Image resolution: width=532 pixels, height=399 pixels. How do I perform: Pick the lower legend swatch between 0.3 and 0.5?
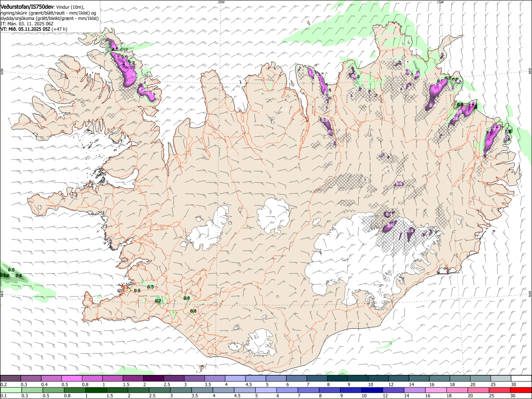(x=32, y=390)
